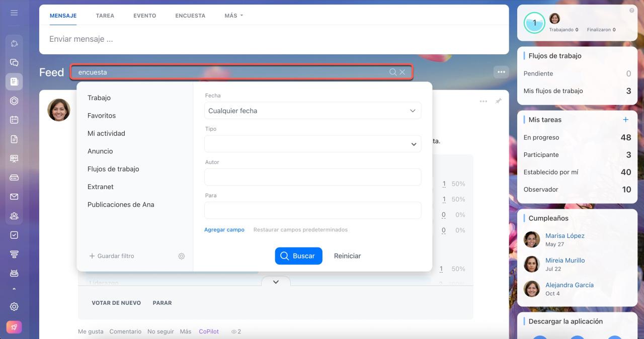This screenshot has height=339, width=644.
Task: Switch to the TAREA tab
Action: 105,16
